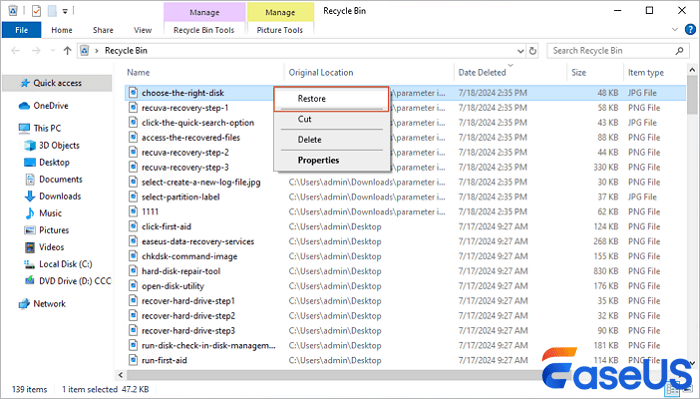Click the Recycle Bin title bar icon
The image size is (700, 399).
click(x=13, y=11)
